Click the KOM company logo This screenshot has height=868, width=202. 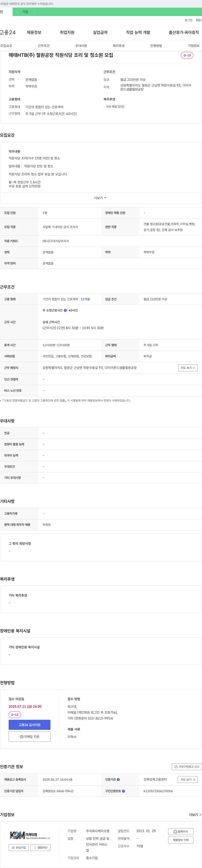tap(30, 835)
